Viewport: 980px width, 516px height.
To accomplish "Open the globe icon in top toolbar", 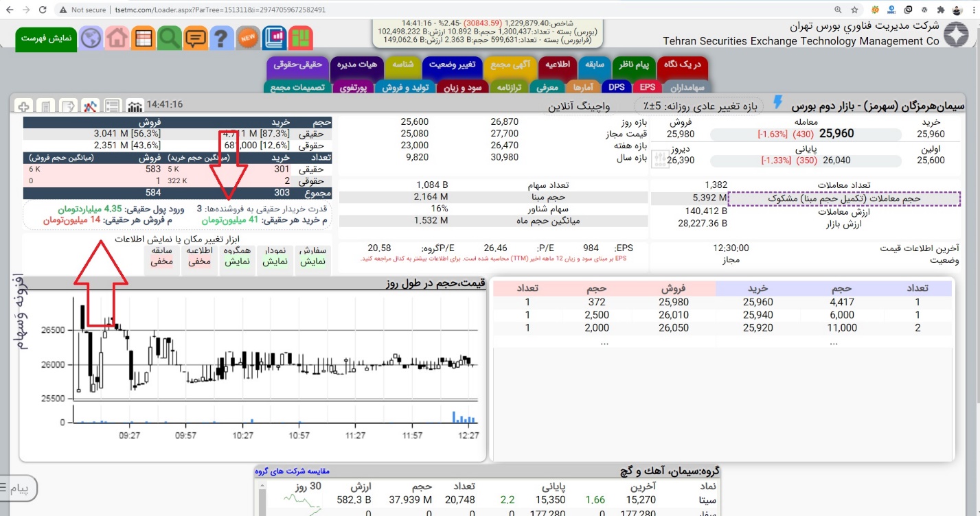I will [x=91, y=38].
